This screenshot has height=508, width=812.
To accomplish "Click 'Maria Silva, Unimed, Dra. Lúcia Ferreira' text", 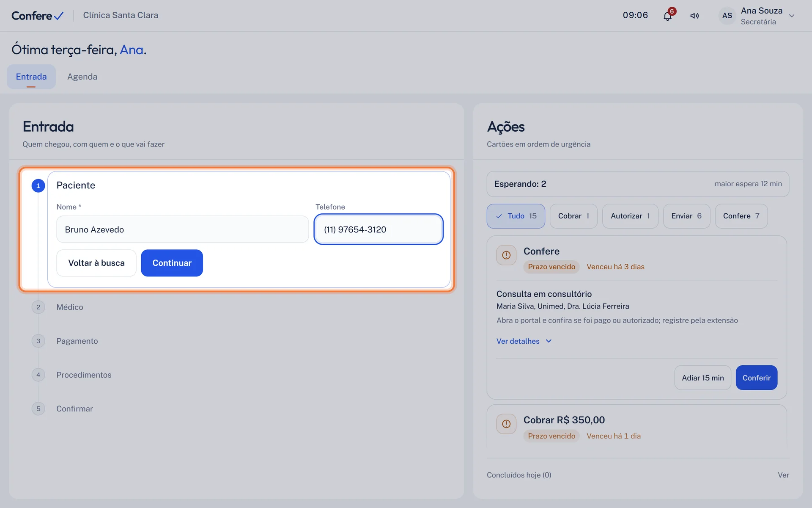I will pos(562,306).
